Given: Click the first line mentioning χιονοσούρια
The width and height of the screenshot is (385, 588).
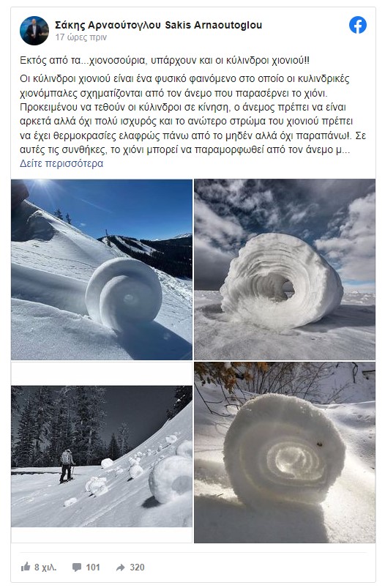Looking at the screenshot, I should 165,60.
